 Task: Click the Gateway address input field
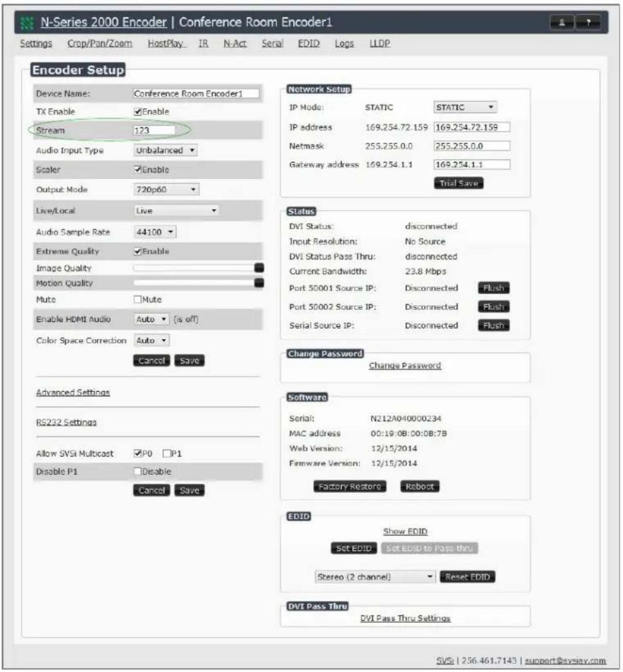472,165
